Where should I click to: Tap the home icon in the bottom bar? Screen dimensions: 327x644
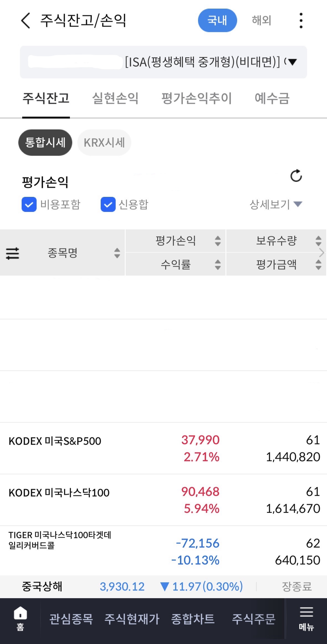[20, 618]
